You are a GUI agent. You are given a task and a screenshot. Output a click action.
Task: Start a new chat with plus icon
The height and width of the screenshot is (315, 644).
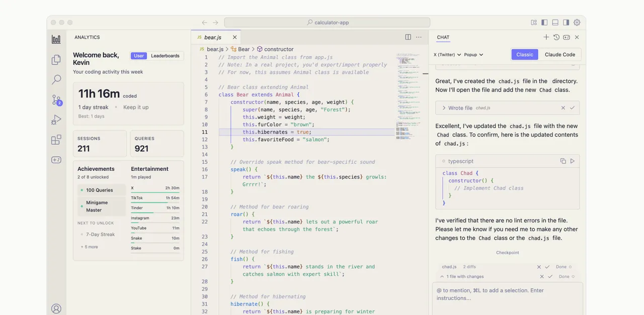(546, 37)
